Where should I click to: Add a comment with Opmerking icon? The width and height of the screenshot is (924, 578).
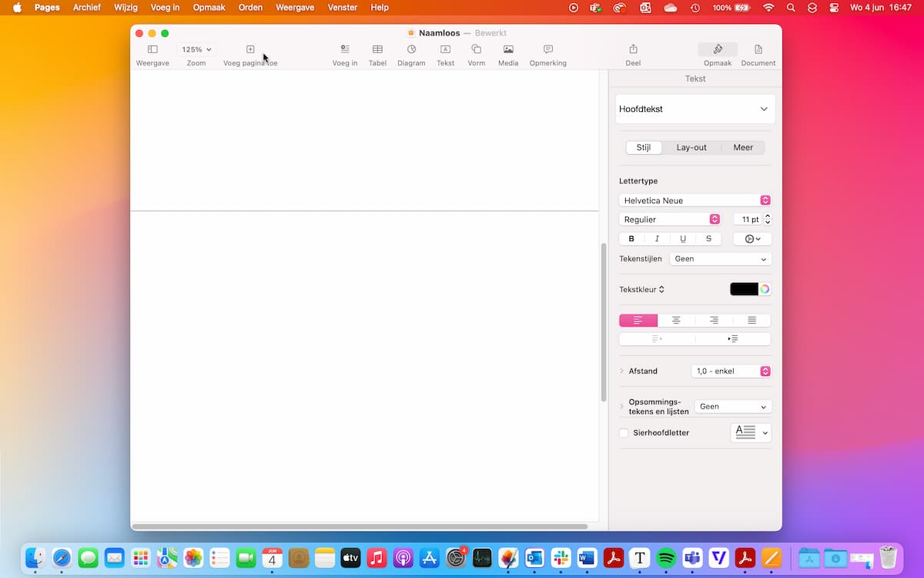[547, 49]
